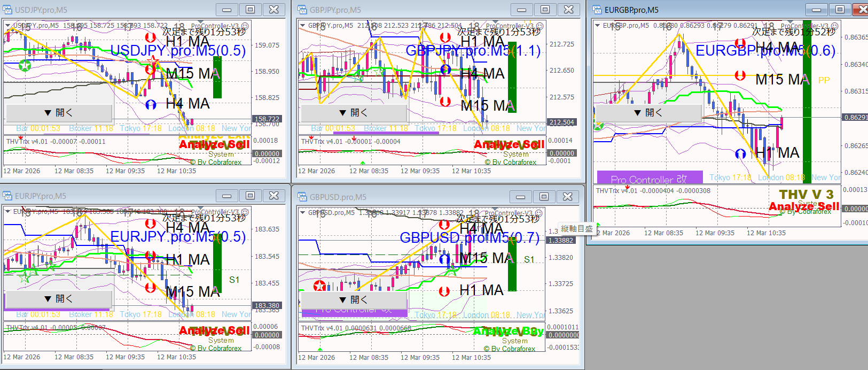Click Analyze Sell label on EURGBP chart

click(x=804, y=206)
